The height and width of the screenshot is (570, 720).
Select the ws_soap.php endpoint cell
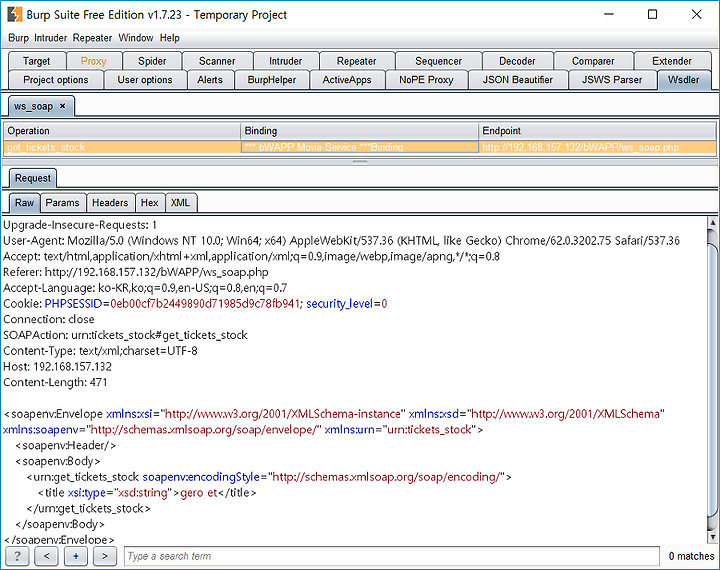tap(597, 147)
